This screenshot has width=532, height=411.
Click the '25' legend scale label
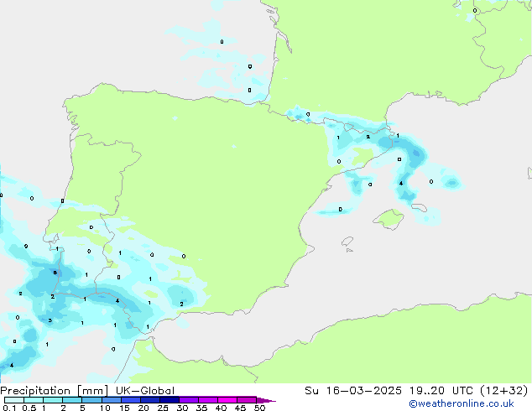[163, 408]
